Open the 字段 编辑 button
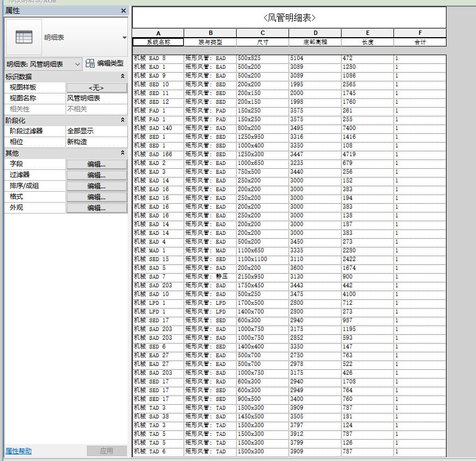 pos(97,164)
